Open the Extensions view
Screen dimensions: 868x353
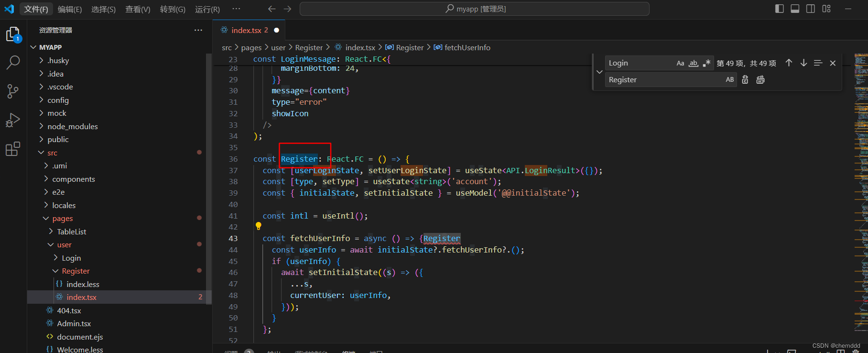click(13, 149)
